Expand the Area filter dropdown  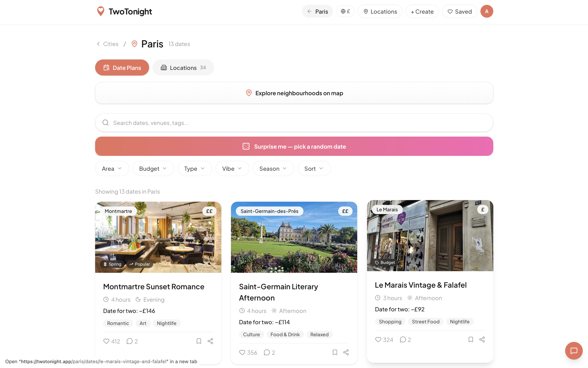pos(112,168)
